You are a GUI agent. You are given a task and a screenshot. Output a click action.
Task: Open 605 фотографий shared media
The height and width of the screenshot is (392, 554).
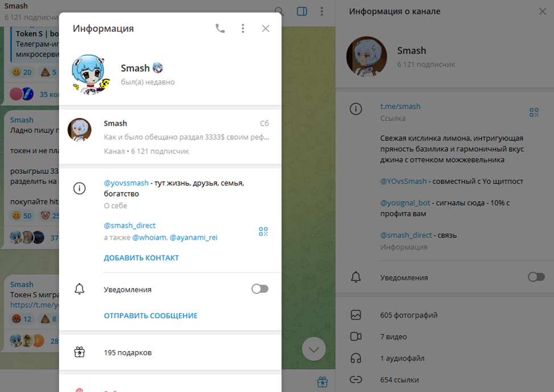point(444,315)
